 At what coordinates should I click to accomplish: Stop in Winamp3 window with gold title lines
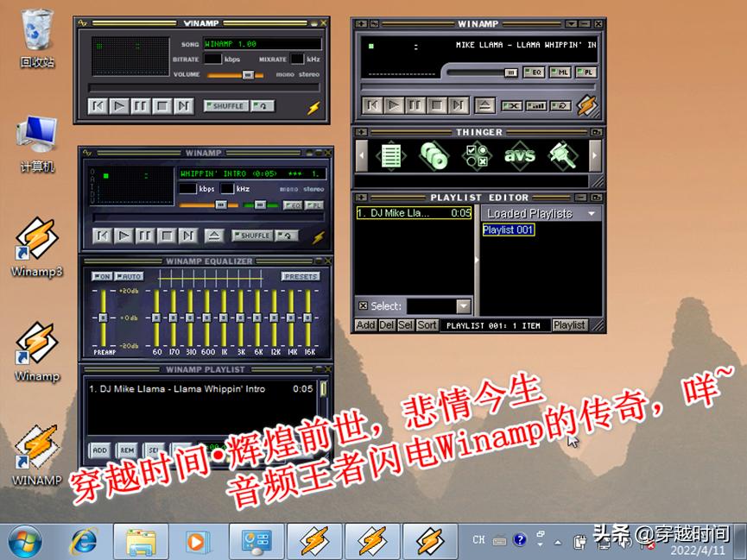(x=436, y=105)
